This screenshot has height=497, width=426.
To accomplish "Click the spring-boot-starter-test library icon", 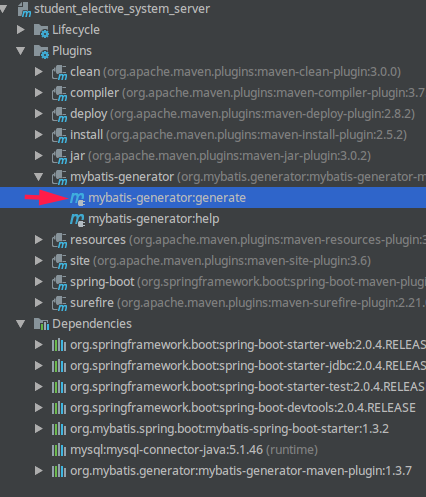I will (x=59, y=387).
